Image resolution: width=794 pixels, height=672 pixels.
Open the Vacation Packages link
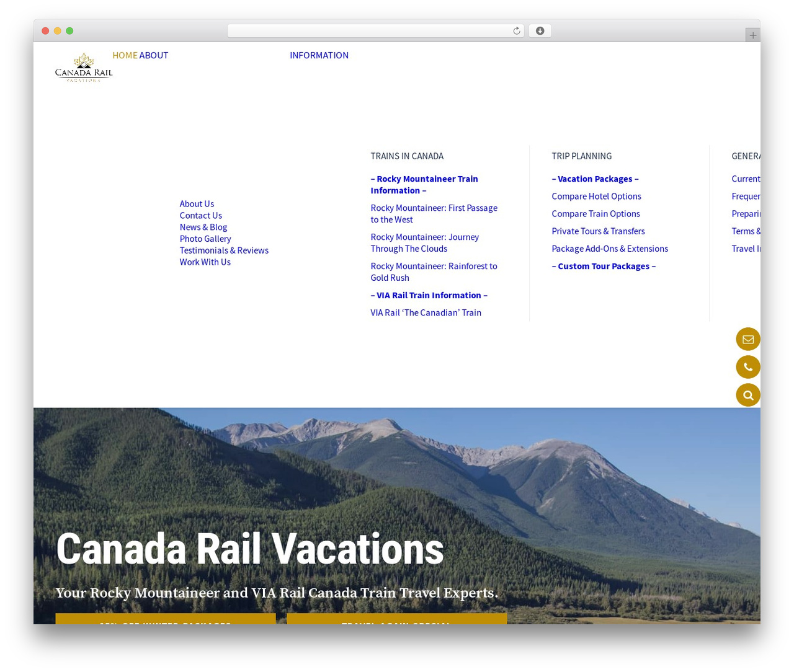coord(595,179)
